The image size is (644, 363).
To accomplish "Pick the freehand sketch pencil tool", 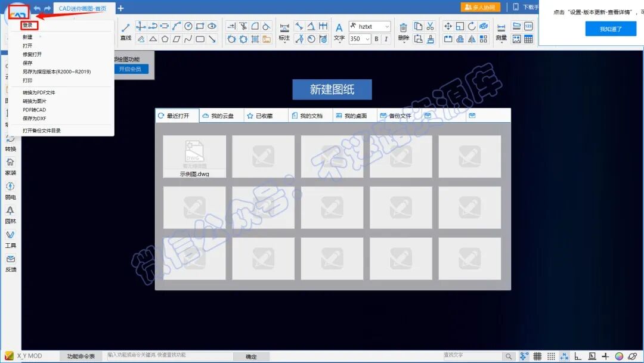I will (x=141, y=39).
